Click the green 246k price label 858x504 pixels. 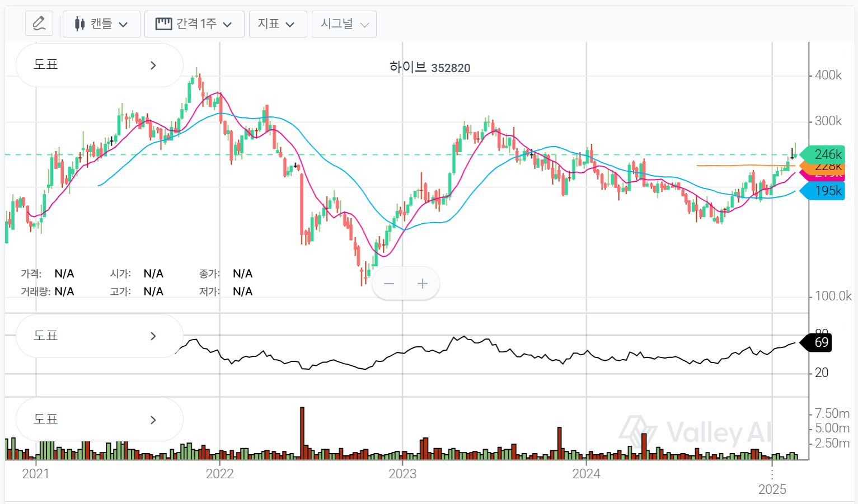point(823,154)
